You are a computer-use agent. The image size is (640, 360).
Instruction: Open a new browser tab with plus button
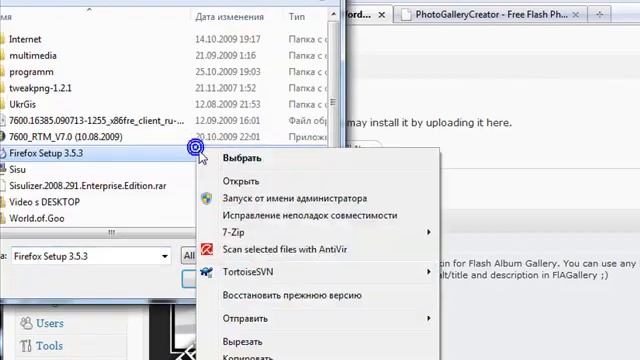(600, 15)
